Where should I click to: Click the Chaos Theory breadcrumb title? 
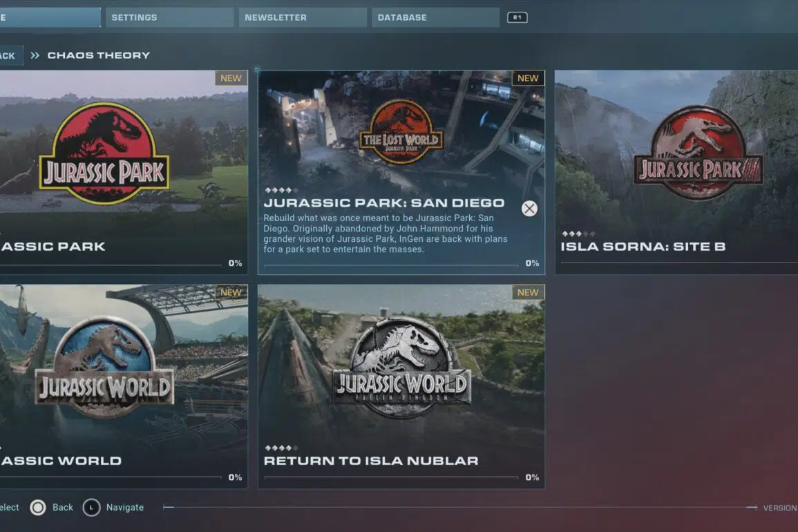[x=99, y=55]
